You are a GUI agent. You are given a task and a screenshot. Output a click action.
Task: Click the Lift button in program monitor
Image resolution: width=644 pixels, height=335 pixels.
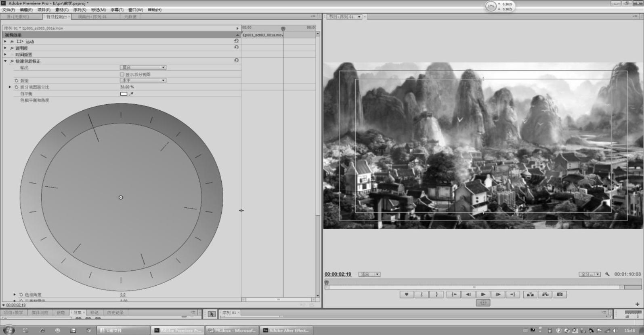pyautogui.click(x=530, y=295)
